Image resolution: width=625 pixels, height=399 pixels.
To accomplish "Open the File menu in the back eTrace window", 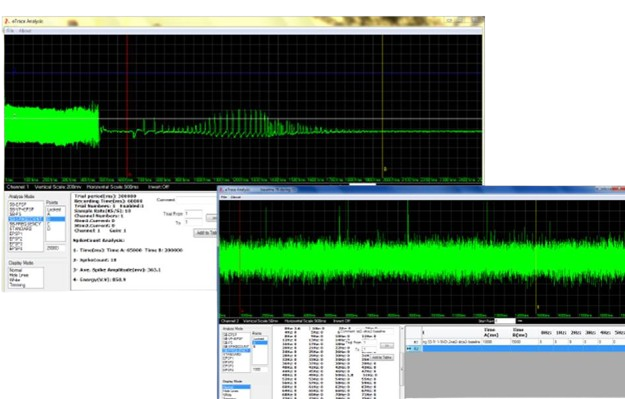I will (x=10, y=31).
